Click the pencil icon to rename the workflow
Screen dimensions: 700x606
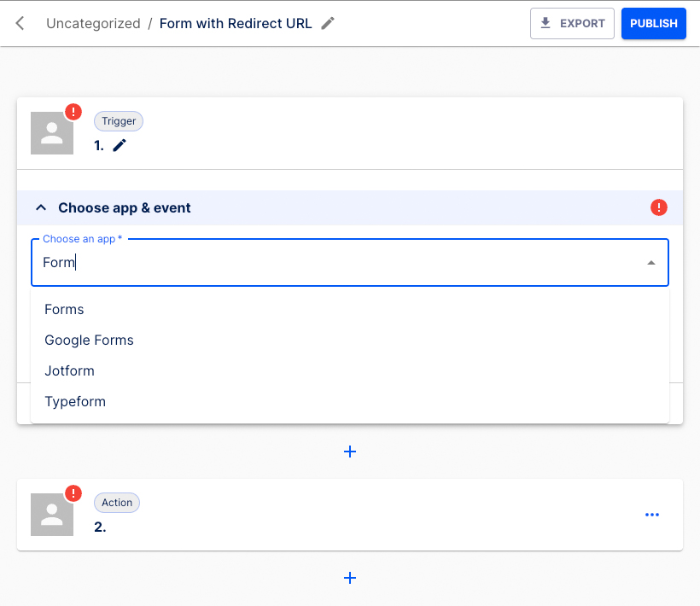[327, 23]
